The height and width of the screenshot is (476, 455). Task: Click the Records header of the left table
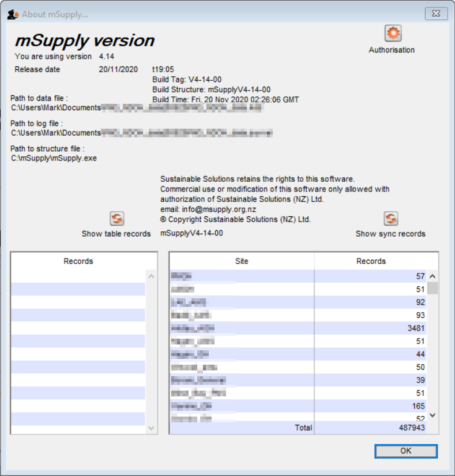[x=78, y=261]
